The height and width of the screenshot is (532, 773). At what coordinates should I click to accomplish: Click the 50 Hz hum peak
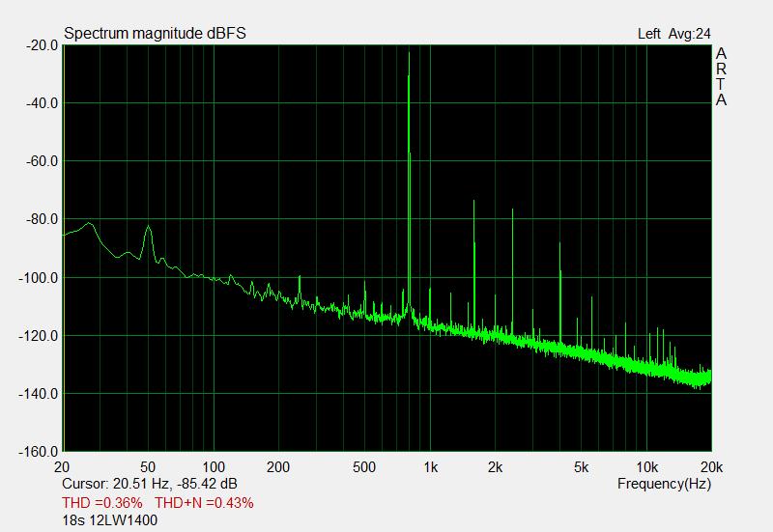[148, 230]
